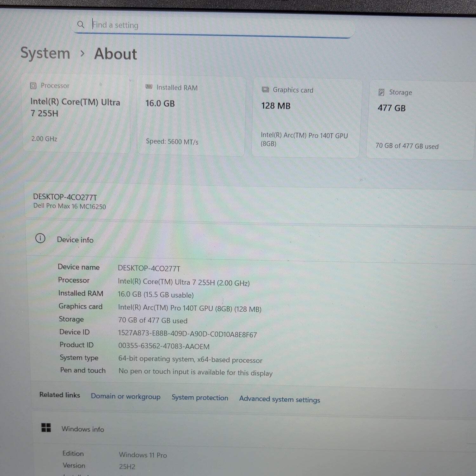Click the Processor chip icon
This screenshot has width=476, height=476.
click(33, 86)
